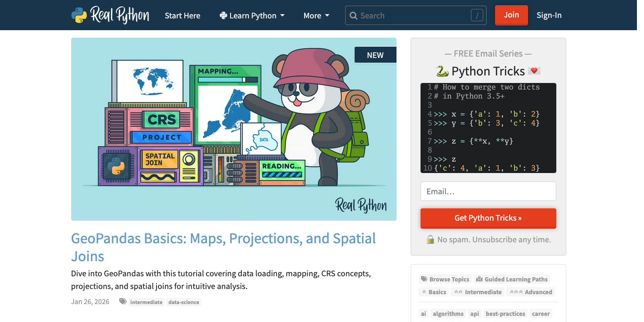The height and width of the screenshot is (322, 644).
Task: Select the Start Here menu item
Action: (x=182, y=15)
